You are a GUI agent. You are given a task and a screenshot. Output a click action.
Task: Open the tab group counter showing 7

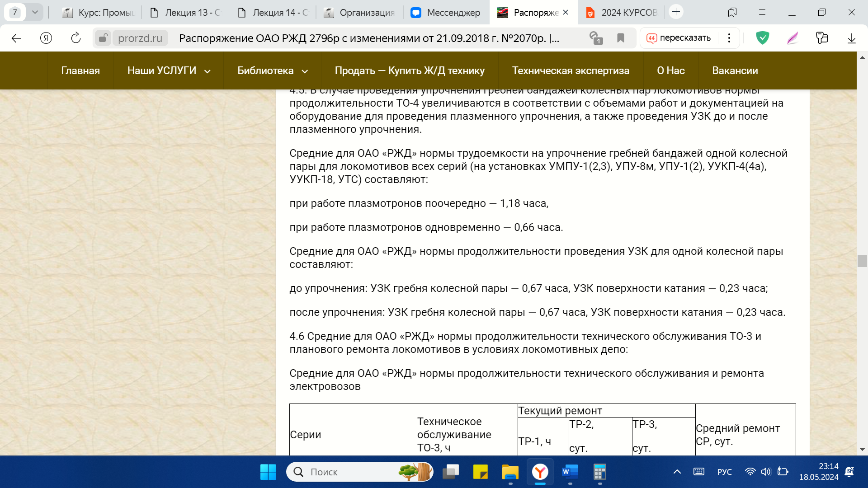(x=15, y=12)
